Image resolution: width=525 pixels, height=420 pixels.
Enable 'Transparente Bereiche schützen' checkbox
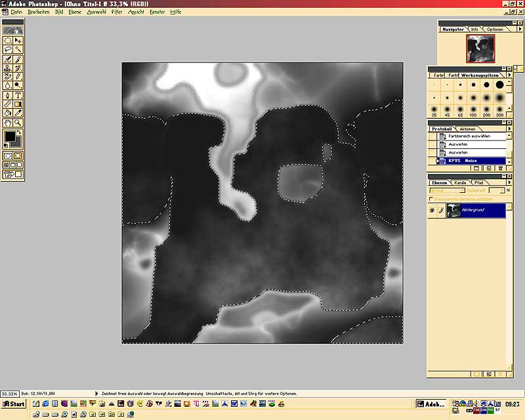430,199
